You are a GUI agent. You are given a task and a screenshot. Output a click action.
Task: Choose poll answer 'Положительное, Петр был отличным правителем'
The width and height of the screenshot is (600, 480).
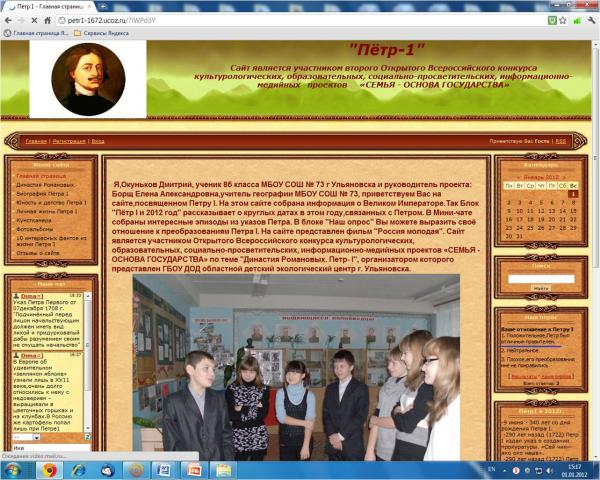tap(535, 338)
